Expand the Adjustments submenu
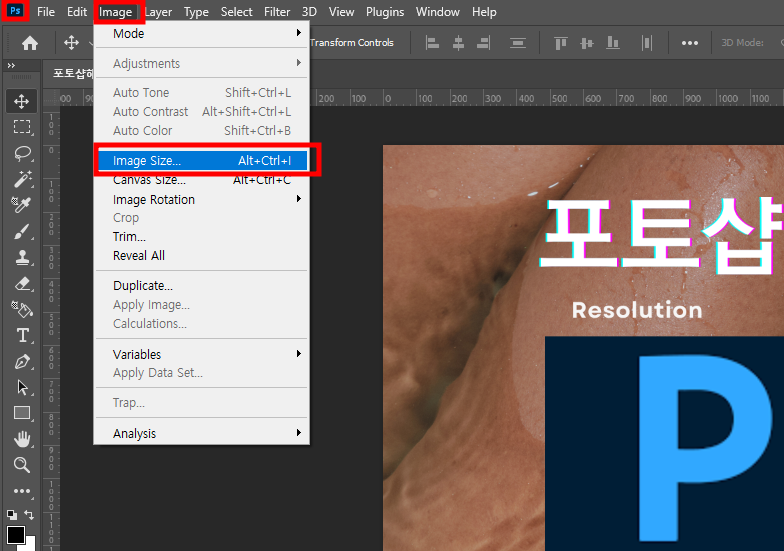The width and height of the screenshot is (784, 551). 202,64
